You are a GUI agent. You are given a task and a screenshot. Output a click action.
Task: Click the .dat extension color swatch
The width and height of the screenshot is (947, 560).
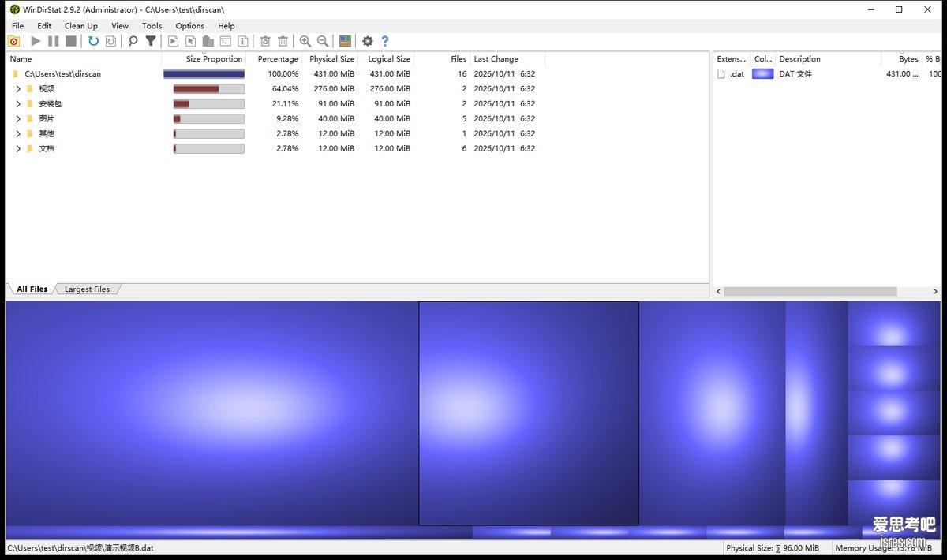(x=763, y=74)
